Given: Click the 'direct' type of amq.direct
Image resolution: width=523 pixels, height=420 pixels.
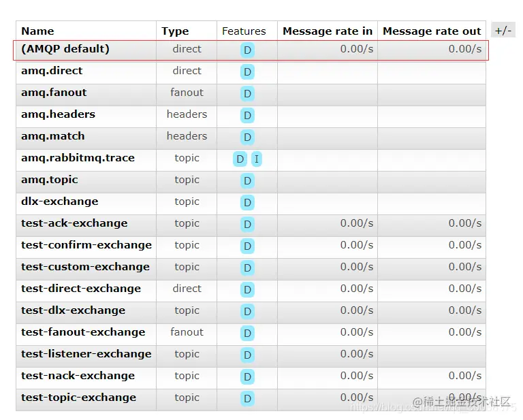Looking at the screenshot, I should (187, 71).
